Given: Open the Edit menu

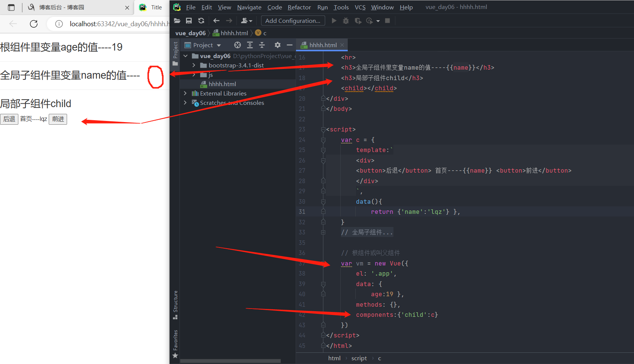Looking at the screenshot, I should pos(206,7).
